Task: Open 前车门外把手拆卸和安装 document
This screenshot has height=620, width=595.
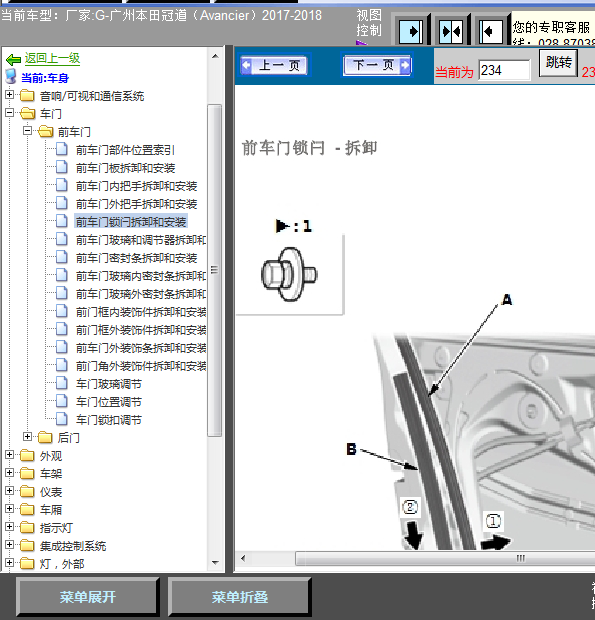Action: pyautogui.click(x=136, y=204)
